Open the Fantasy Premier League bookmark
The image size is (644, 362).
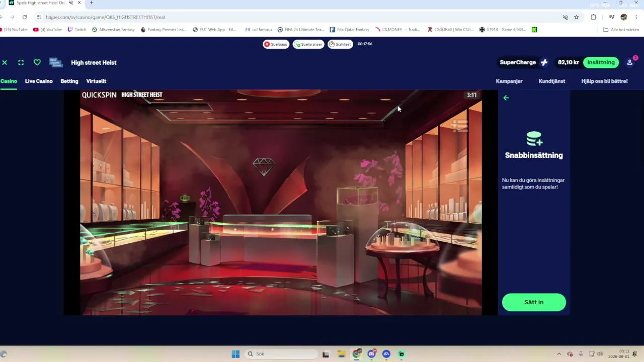[x=164, y=30]
